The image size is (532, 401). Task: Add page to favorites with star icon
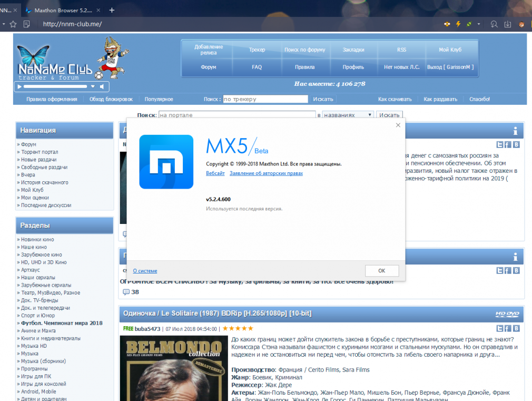(x=13, y=24)
